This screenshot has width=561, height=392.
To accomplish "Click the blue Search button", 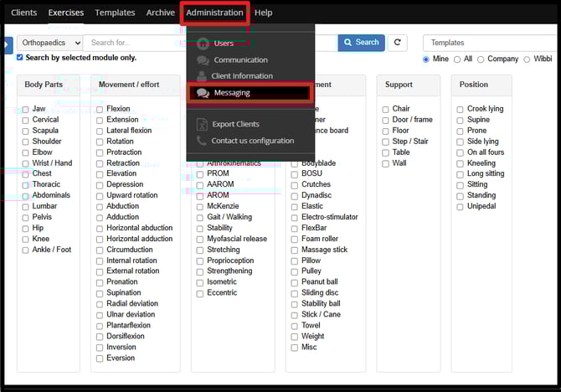I will tap(361, 43).
